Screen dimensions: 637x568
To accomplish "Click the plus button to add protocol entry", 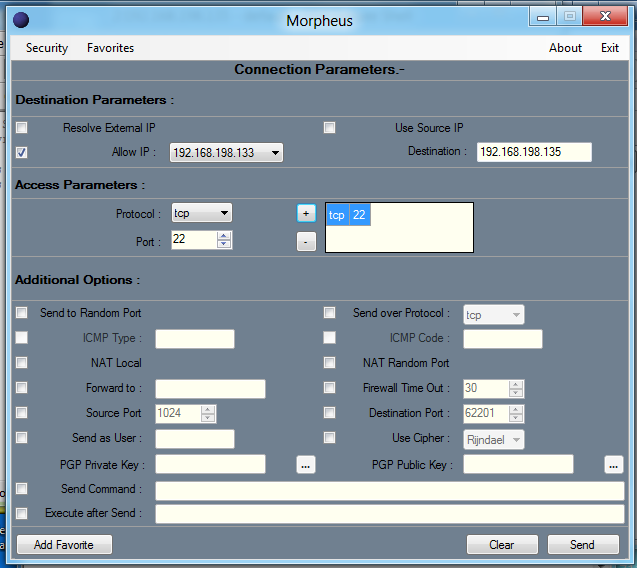I will click(306, 213).
